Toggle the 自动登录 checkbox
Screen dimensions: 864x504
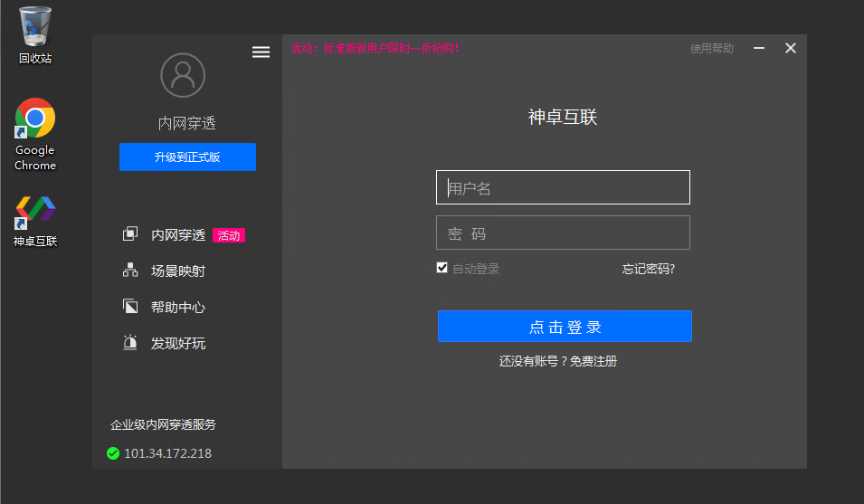point(441,268)
